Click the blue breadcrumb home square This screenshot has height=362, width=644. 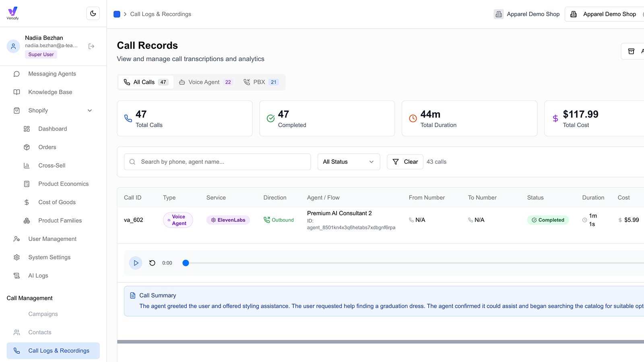pos(117,14)
